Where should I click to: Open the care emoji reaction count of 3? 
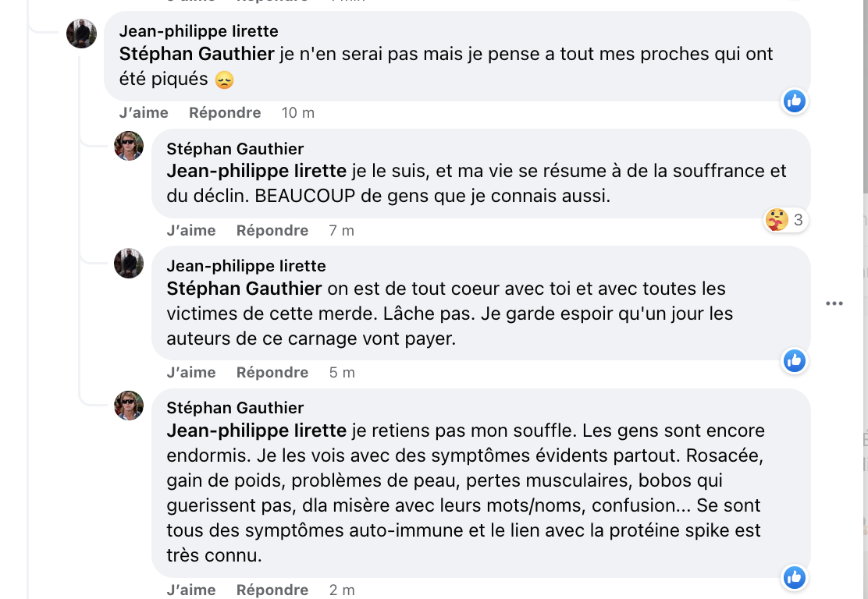785,220
